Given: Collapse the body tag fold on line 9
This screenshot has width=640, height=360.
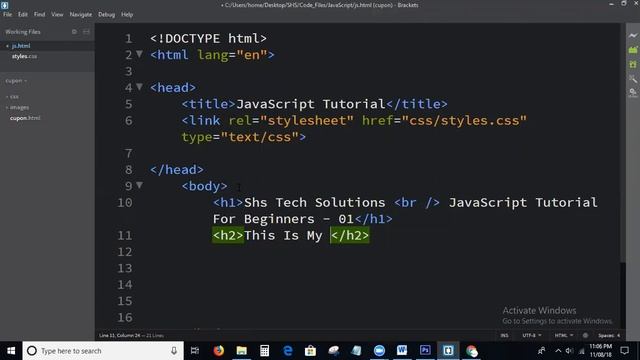Looking at the screenshot, I should pyautogui.click(x=140, y=185).
